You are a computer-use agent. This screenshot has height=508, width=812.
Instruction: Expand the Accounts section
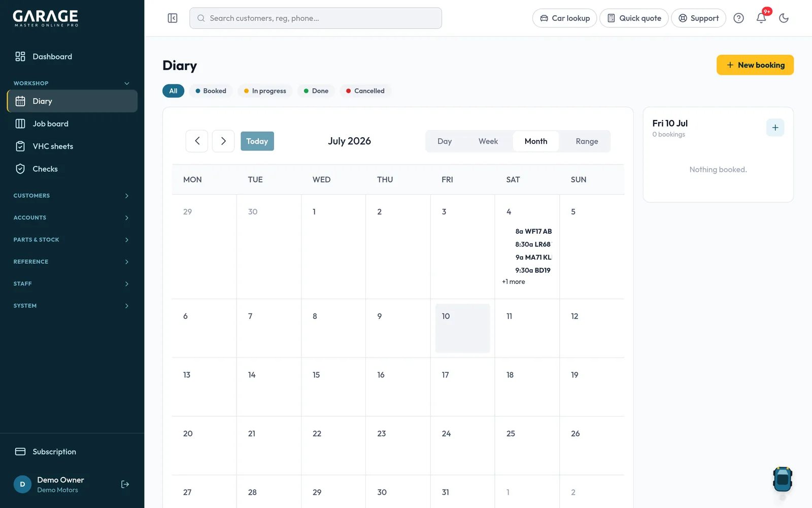coord(72,217)
